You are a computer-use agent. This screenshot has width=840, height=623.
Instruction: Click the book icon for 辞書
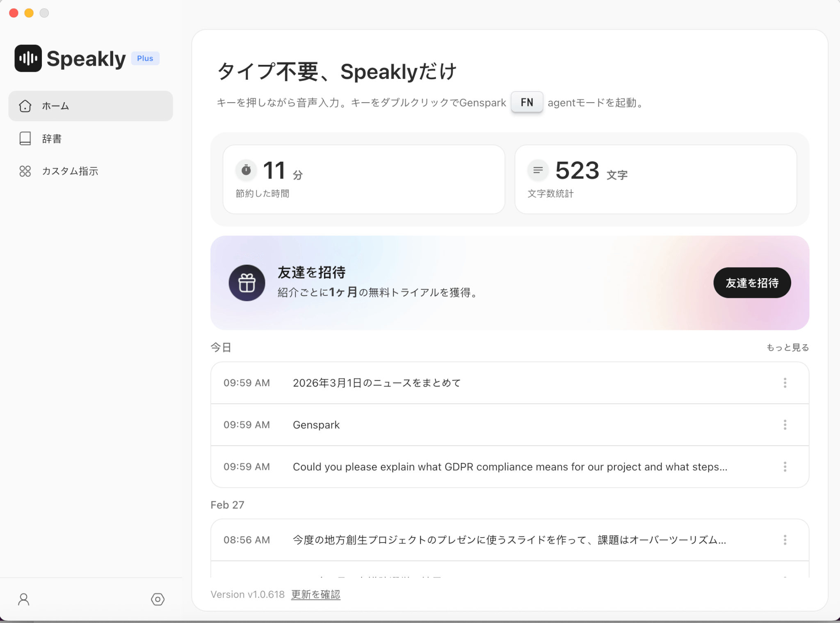pyautogui.click(x=25, y=139)
